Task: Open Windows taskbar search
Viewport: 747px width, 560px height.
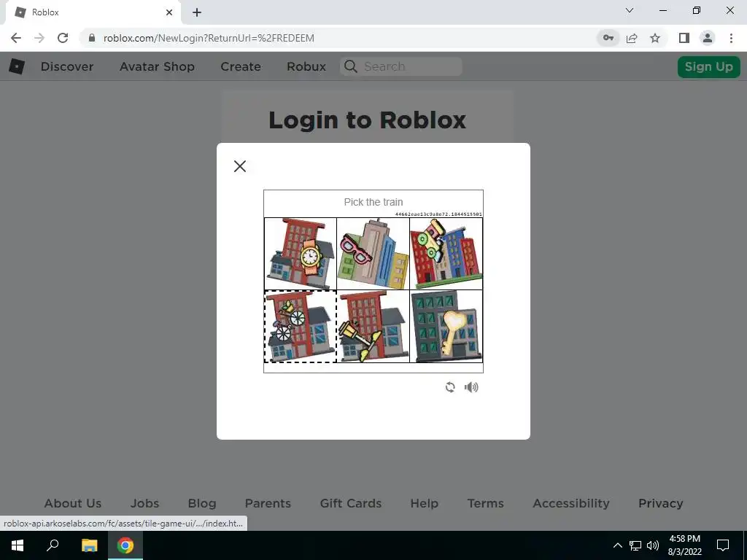Action: click(53, 545)
